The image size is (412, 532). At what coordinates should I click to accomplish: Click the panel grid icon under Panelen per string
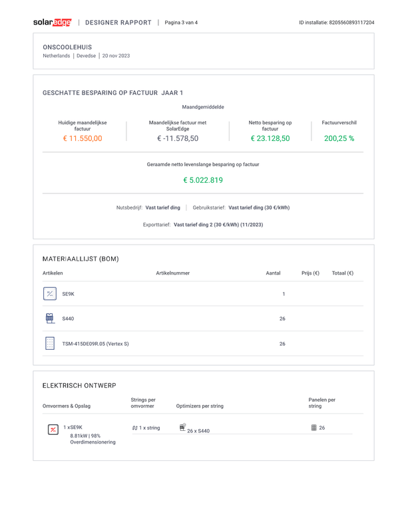coord(313,428)
